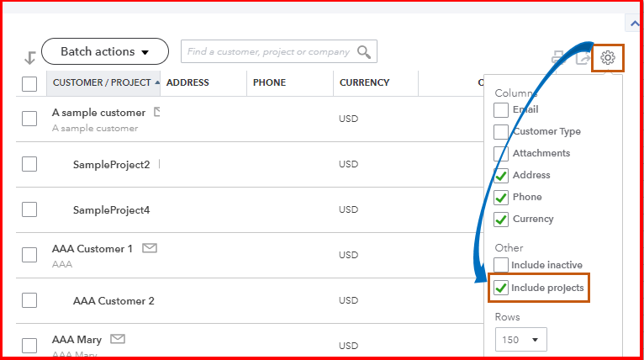
Task: Open the AAA Customer 1 customer link
Action: [x=92, y=249]
